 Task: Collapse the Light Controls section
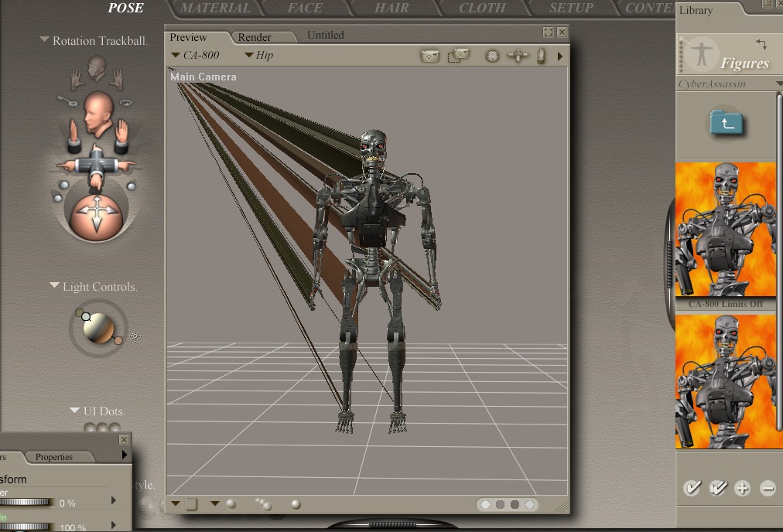pyautogui.click(x=54, y=286)
